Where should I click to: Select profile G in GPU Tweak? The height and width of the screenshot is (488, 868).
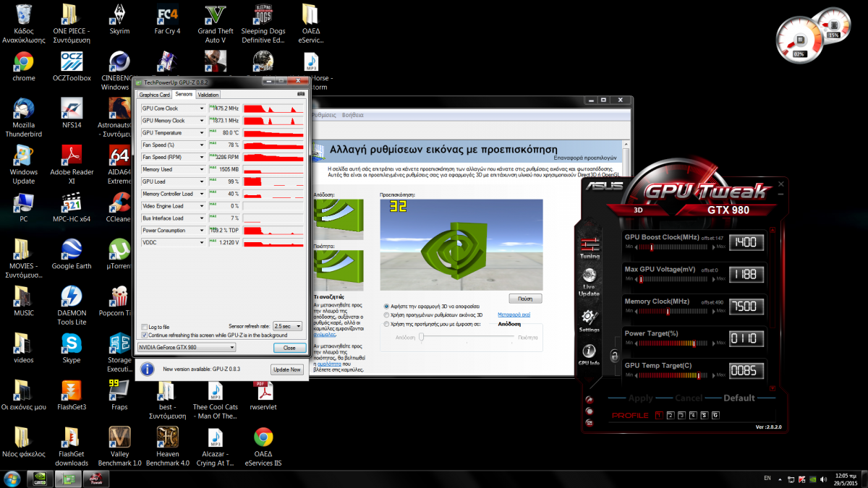[715, 415]
